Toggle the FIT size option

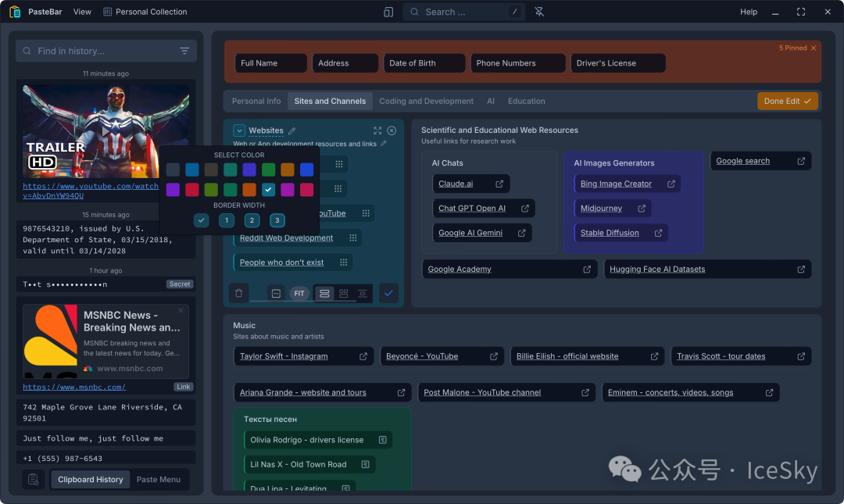[x=299, y=293]
